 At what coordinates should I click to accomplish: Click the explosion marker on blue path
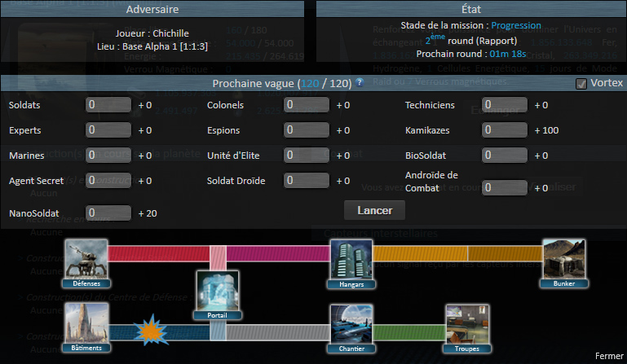coord(152,332)
